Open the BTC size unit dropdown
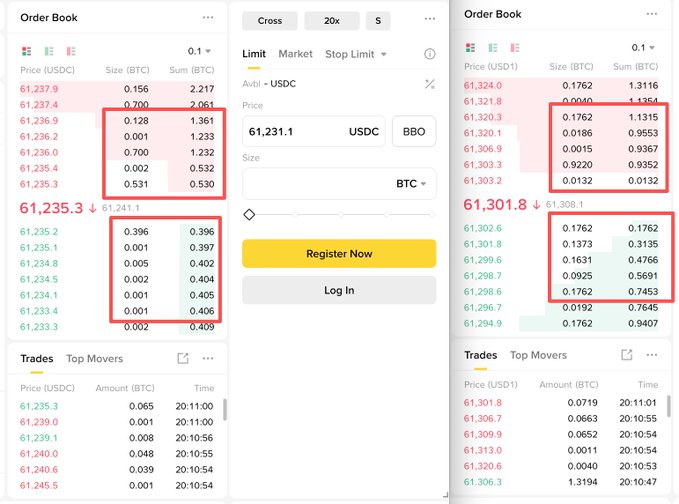 click(x=411, y=184)
